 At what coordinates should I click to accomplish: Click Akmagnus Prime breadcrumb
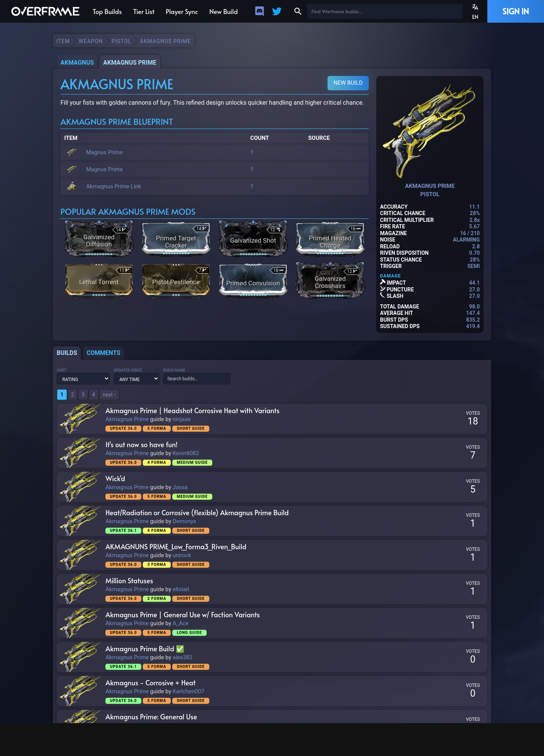coord(165,41)
